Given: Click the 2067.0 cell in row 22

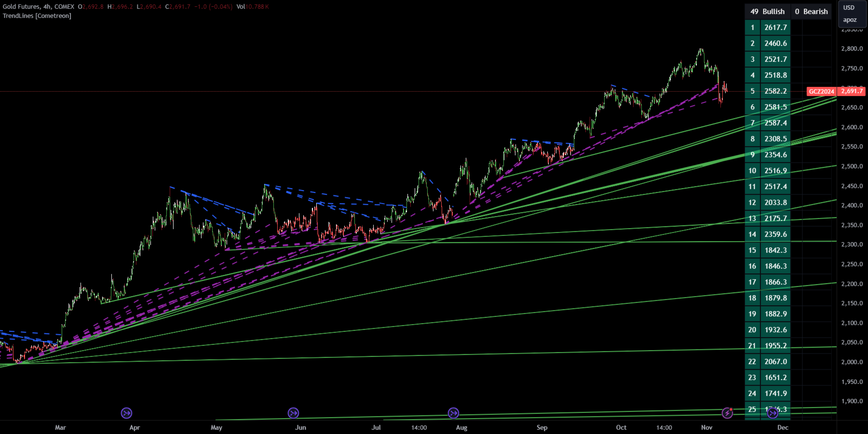Looking at the screenshot, I should [x=775, y=362].
